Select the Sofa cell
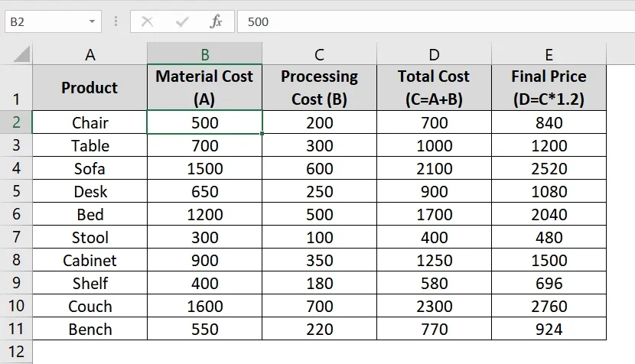Viewport: 635px width, 364px height. 90,168
